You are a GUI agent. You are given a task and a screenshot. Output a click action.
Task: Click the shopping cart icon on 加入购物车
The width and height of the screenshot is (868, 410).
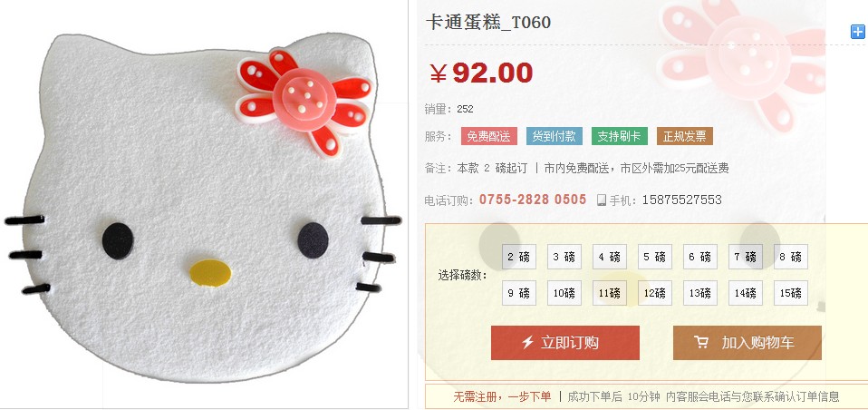[x=701, y=342]
